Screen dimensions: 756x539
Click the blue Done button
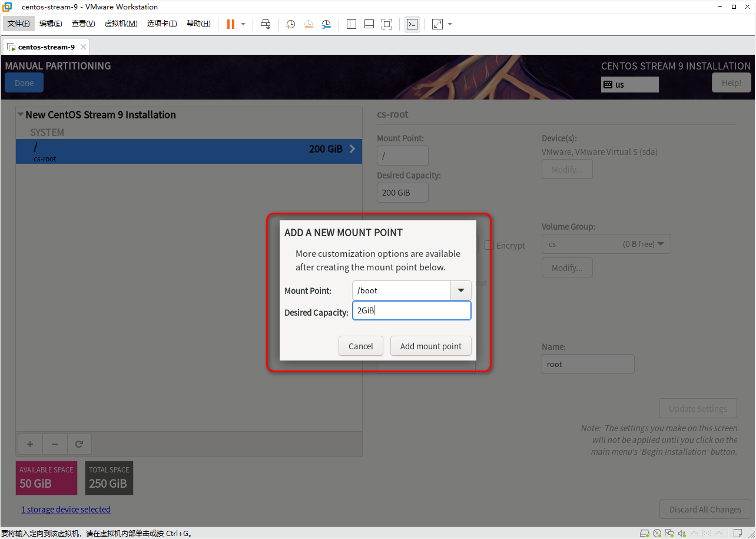(24, 82)
